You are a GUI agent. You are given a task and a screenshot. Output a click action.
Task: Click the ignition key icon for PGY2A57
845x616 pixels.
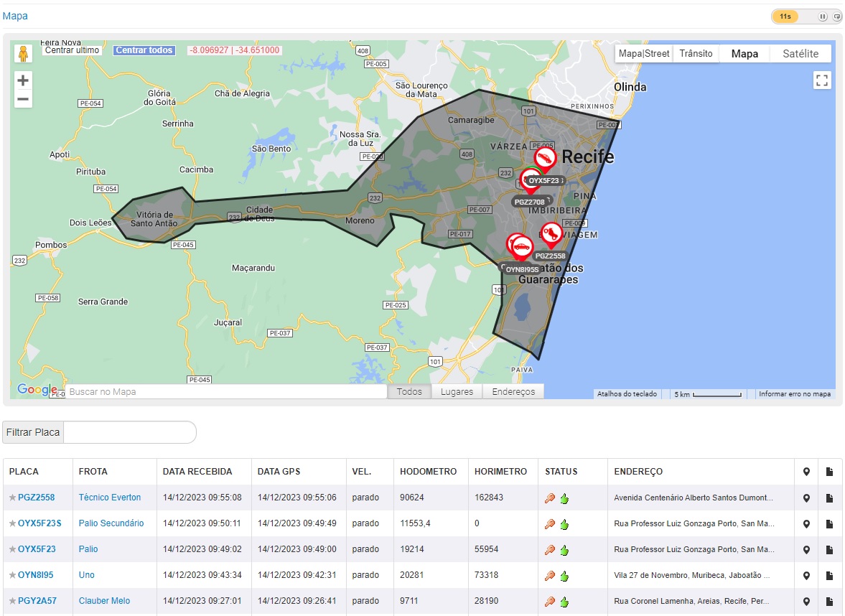(x=550, y=602)
